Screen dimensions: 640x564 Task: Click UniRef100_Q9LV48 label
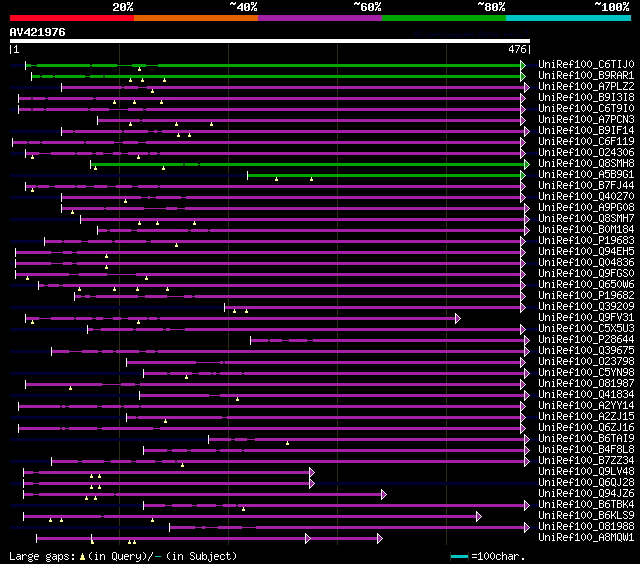586,472
